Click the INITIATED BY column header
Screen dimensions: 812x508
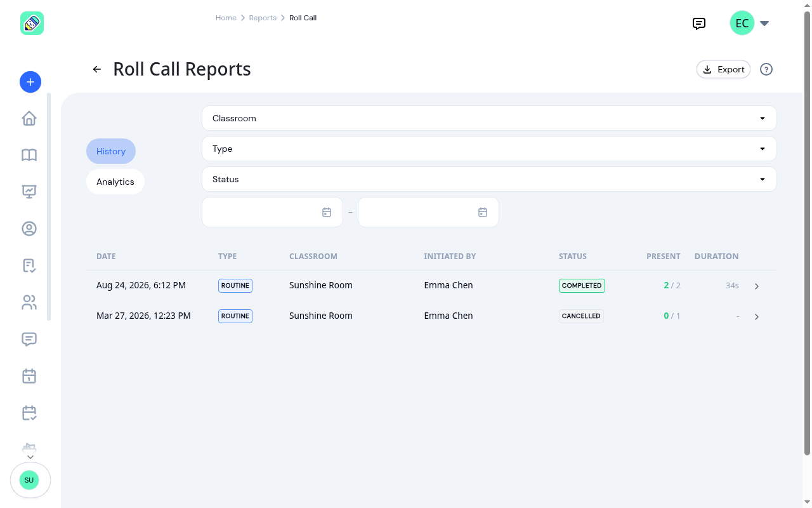tap(450, 257)
